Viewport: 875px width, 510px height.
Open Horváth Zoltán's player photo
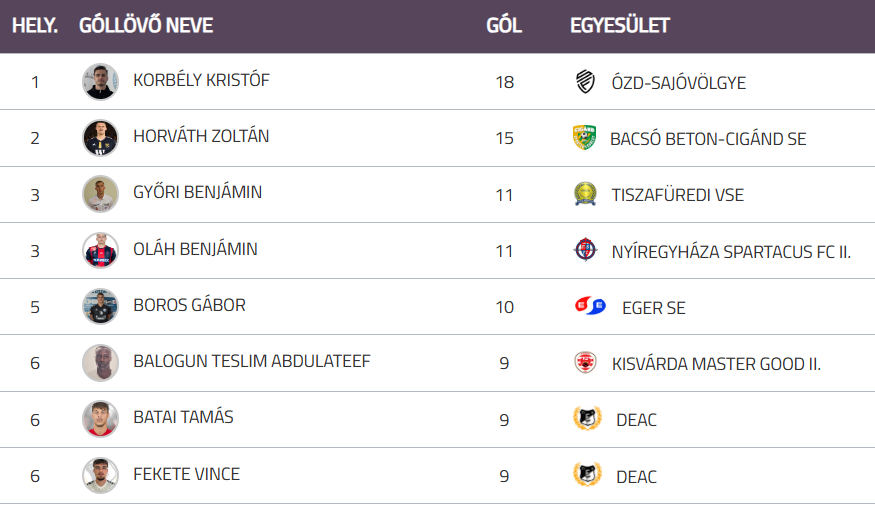click(100, 138)
